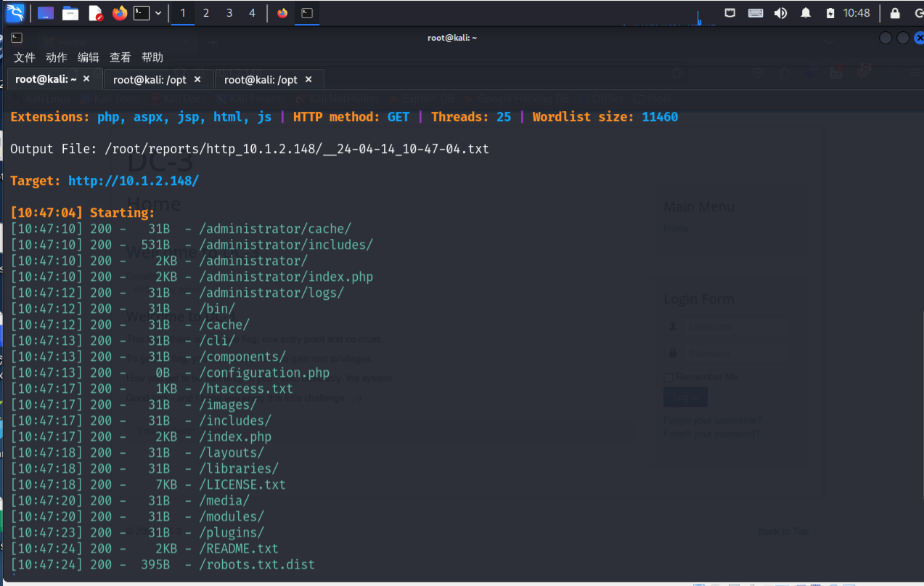924x586 pixels.
Task: Click the /htaccess.txt result
Action: [x=246, y=388]
